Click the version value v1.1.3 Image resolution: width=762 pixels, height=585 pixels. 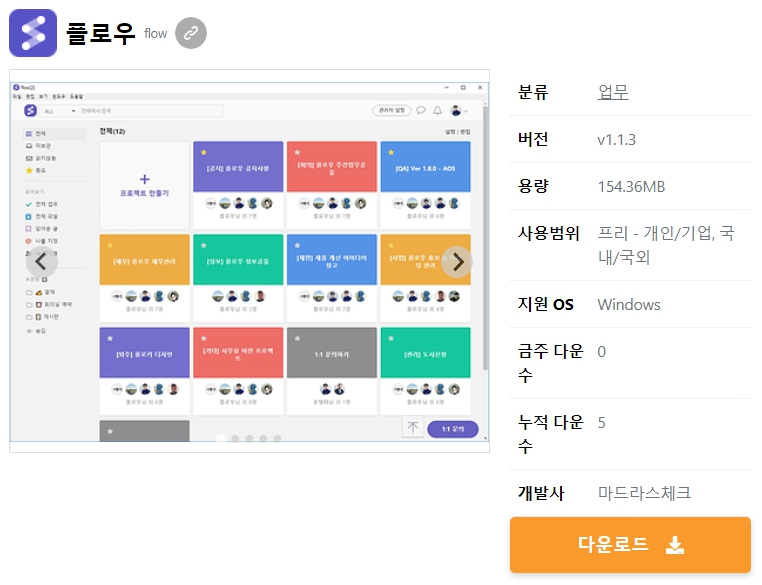616,140
